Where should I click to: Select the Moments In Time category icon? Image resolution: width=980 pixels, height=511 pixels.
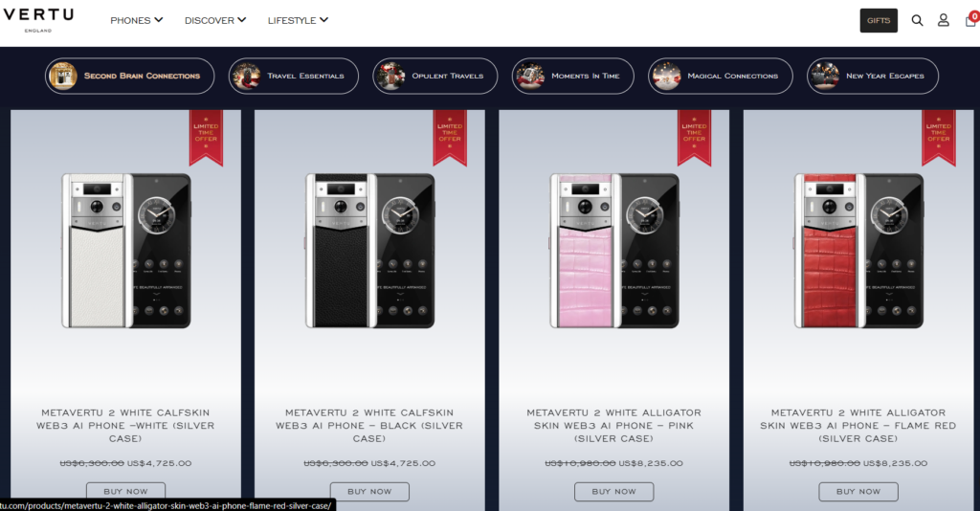coord(529,77)
